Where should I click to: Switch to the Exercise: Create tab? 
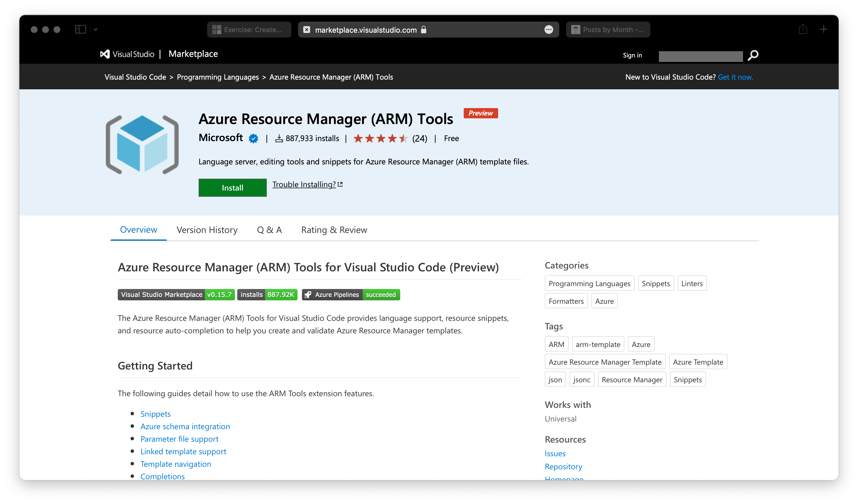click(249, 30)
